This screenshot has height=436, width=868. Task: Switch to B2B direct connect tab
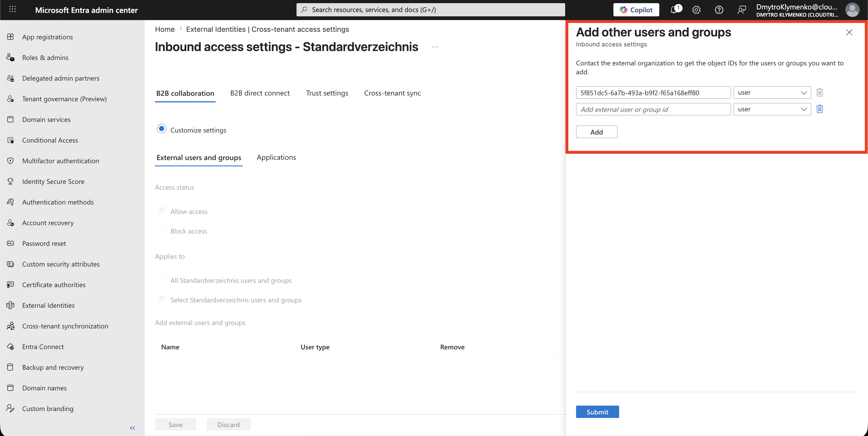[x=260, y=93]
